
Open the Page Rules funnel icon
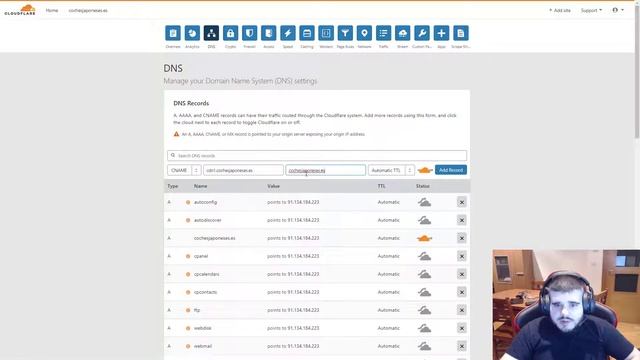coord(345,33)
